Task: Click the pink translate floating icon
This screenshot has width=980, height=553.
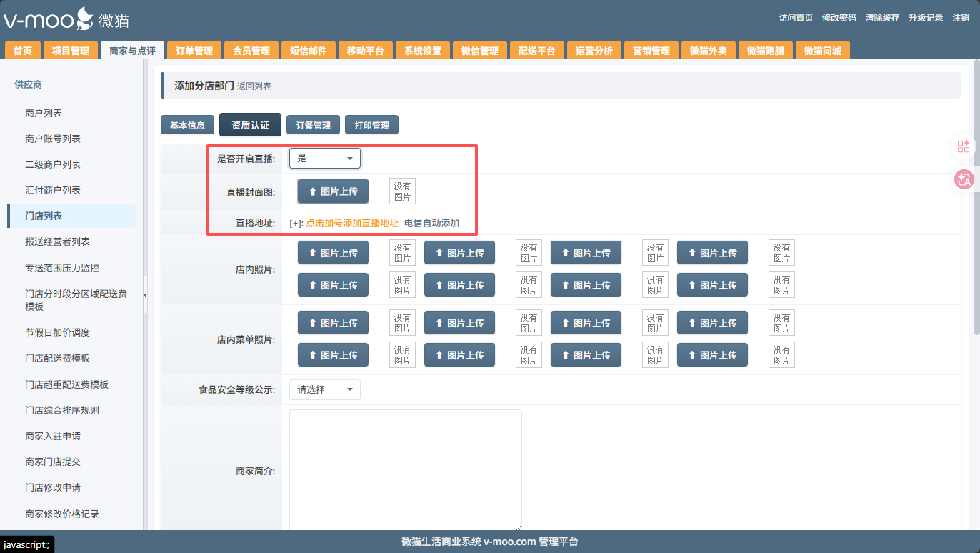Action: click(x=964, y=179)
